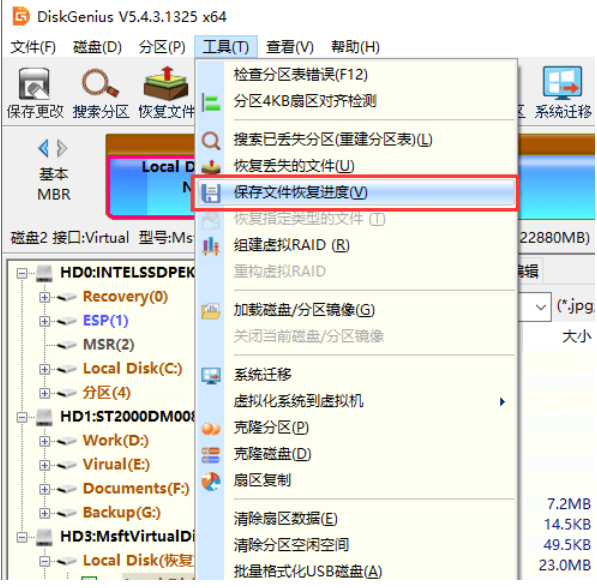Click the pie icon beside 扇区复制
597x588 pixels.
click(211, 481)
